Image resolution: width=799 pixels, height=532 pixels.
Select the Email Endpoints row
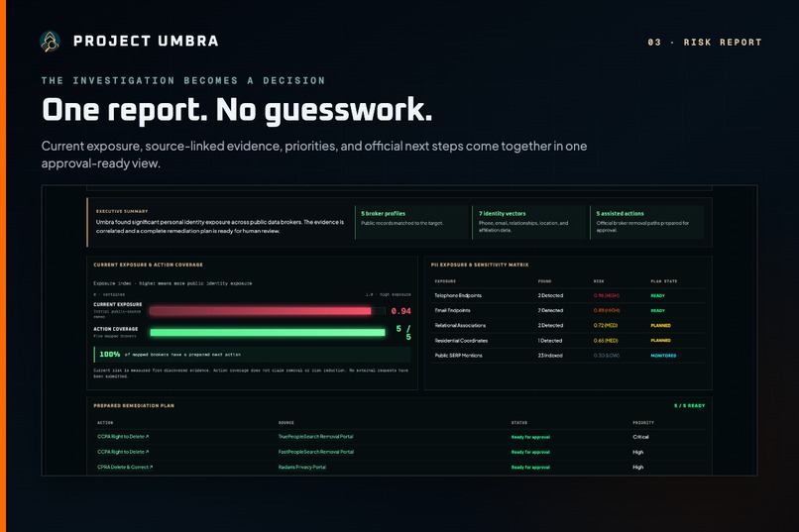[568, 310]
